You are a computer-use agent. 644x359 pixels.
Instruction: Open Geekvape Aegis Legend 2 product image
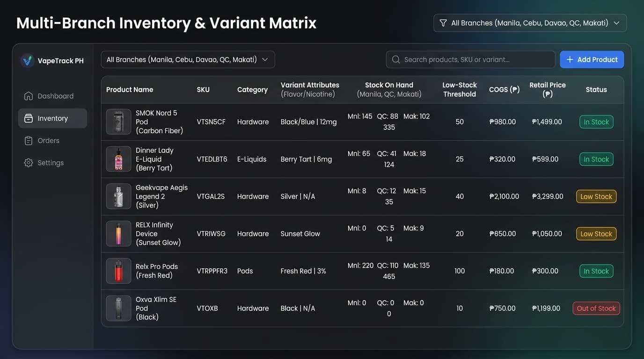(x=118, y=196)
